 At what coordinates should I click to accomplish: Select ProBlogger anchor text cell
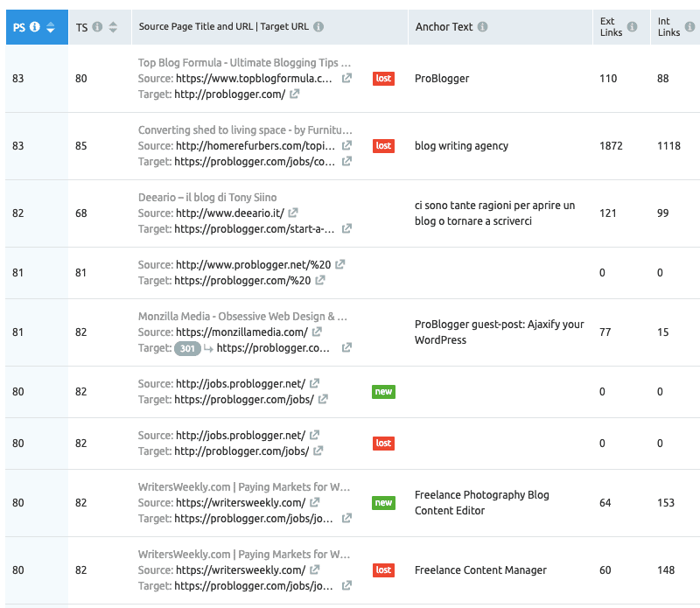(x=442, y=79)
